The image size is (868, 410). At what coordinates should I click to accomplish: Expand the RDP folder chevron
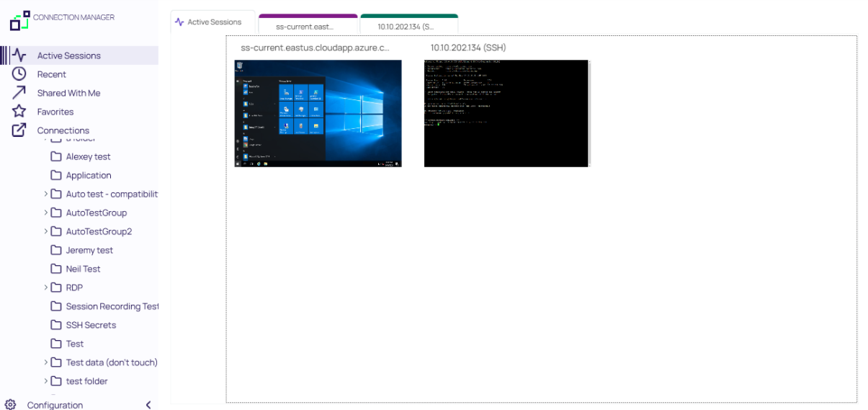(46, 288)
